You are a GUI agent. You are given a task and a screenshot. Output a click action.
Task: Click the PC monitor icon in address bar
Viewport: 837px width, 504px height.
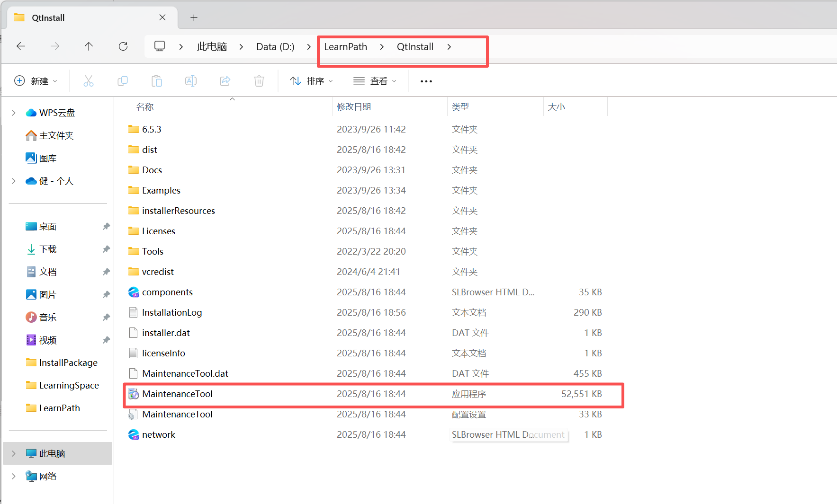coord(160,46)
